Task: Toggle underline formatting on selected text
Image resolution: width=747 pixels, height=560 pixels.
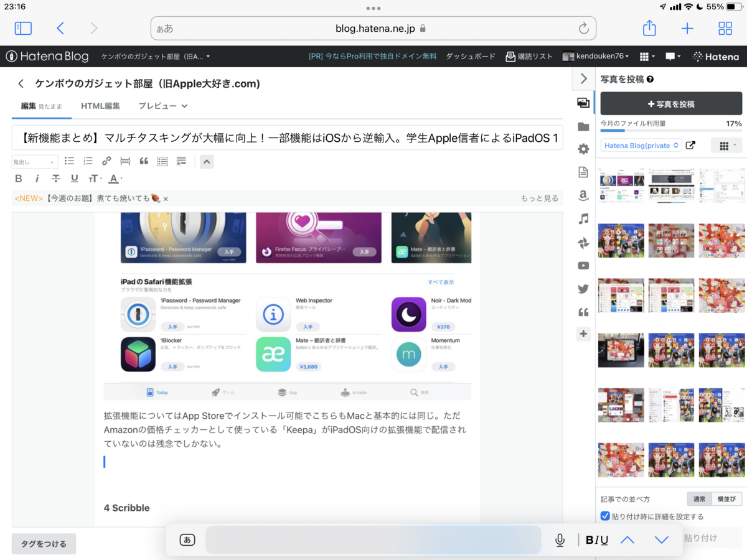Action: [73, 178]
